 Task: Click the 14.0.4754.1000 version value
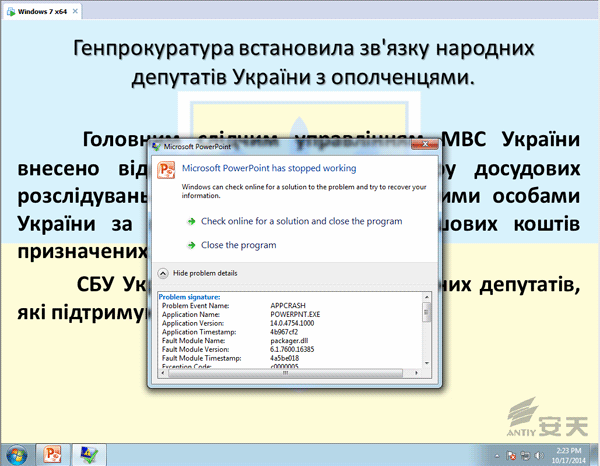point(292,323)
